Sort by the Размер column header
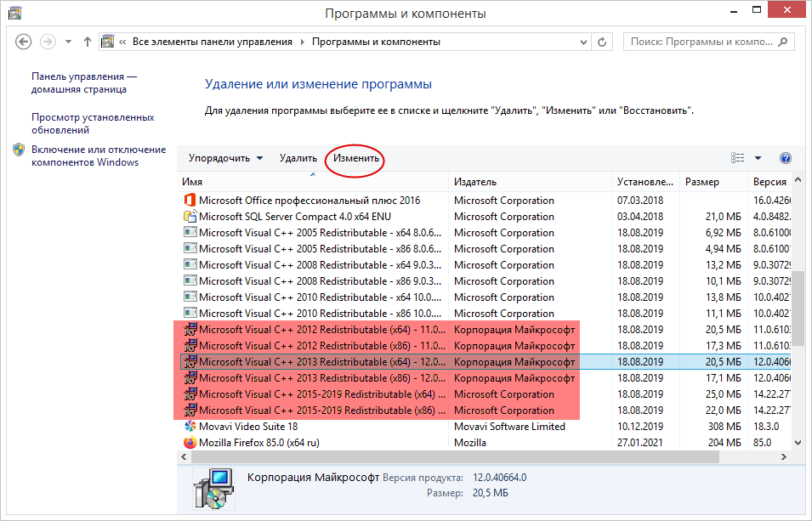 pos(713,182)
